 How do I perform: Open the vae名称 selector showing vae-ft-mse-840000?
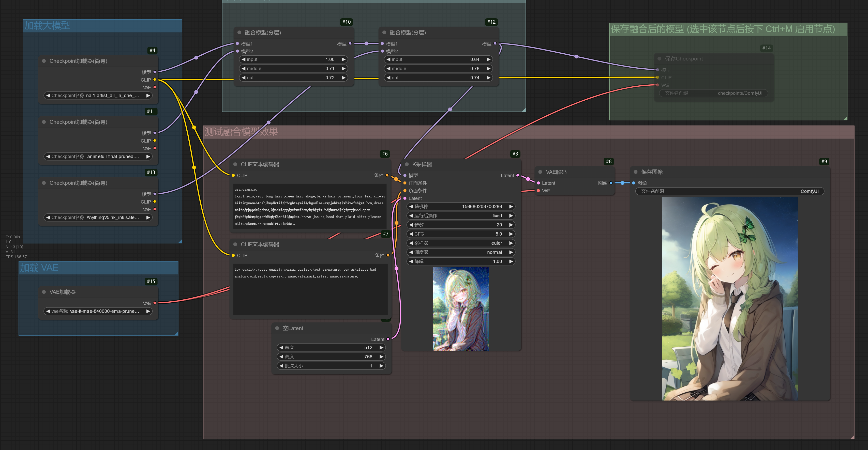pos(98,311)
